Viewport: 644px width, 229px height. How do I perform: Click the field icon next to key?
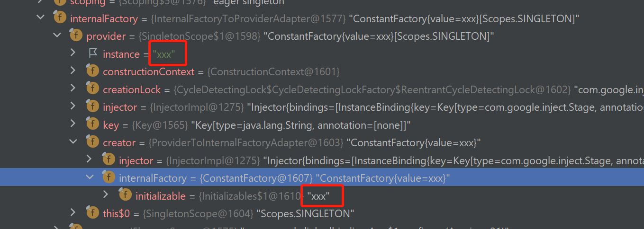pos(92,124)
